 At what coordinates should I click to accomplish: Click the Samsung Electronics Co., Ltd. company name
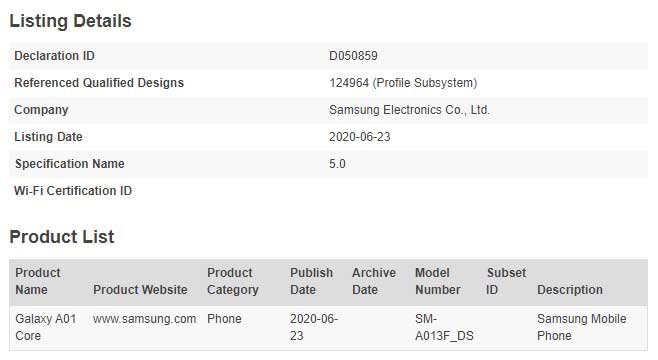click(x=410, y=110)
